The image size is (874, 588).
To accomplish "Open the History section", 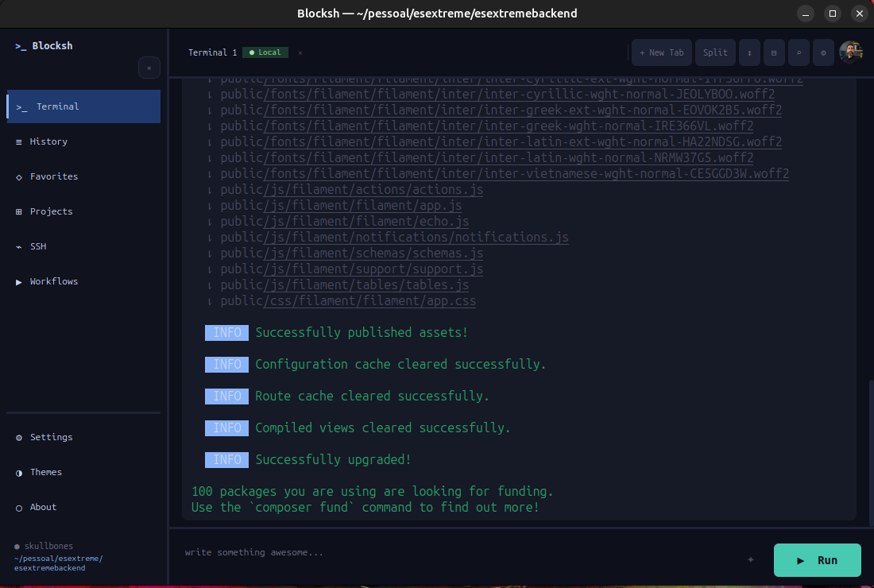I will tap(83, 141).
